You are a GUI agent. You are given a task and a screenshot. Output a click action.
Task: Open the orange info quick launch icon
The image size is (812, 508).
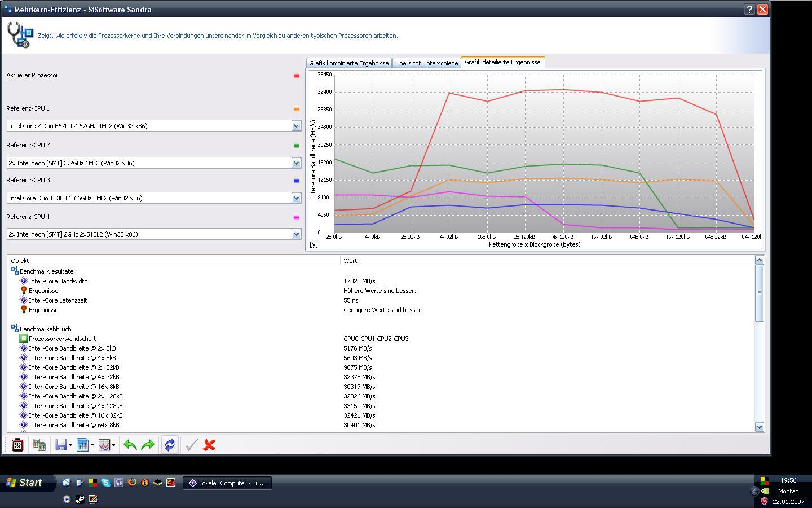pyautogui.click(x=145, y=483)
